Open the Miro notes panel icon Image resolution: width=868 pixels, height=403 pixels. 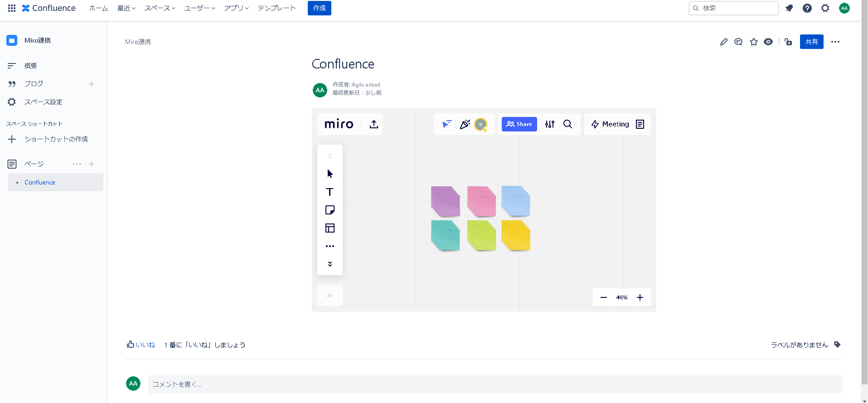point(640,124)
